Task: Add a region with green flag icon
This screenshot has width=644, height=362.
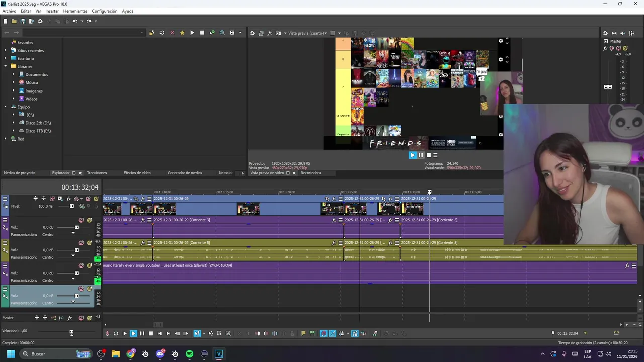Action: pyautogui.click(x=312, y=333)
